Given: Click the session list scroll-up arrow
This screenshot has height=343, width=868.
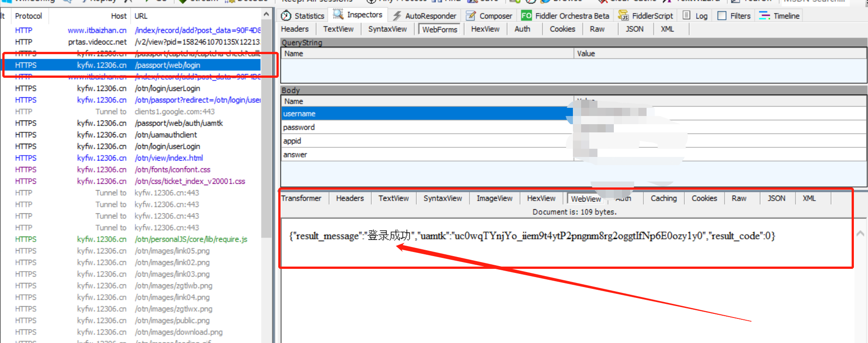Looking at the screenshot, I should coord(266,15).
